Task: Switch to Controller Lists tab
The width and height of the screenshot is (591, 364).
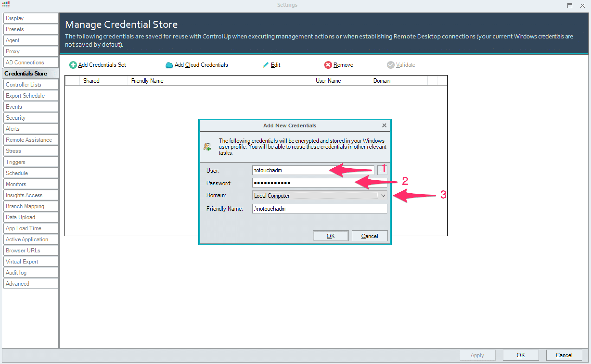Action: (x=31, y=85)
